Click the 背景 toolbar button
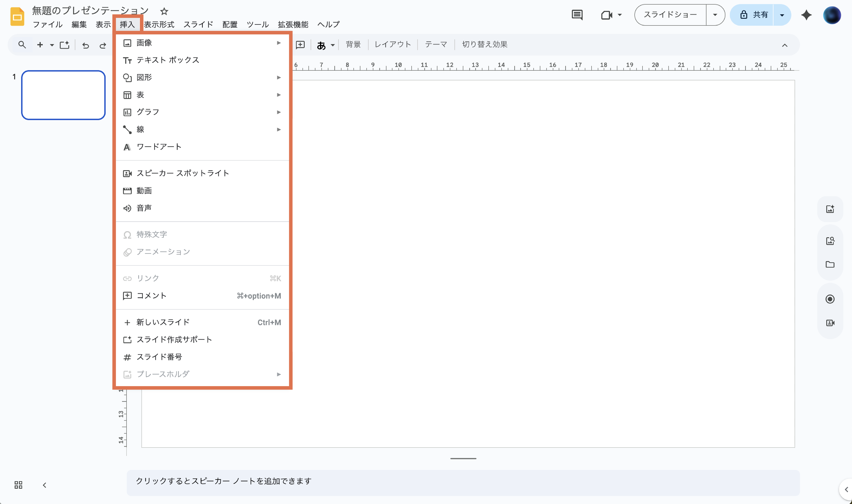Screen dimensions: 852x504 (353, 44)
